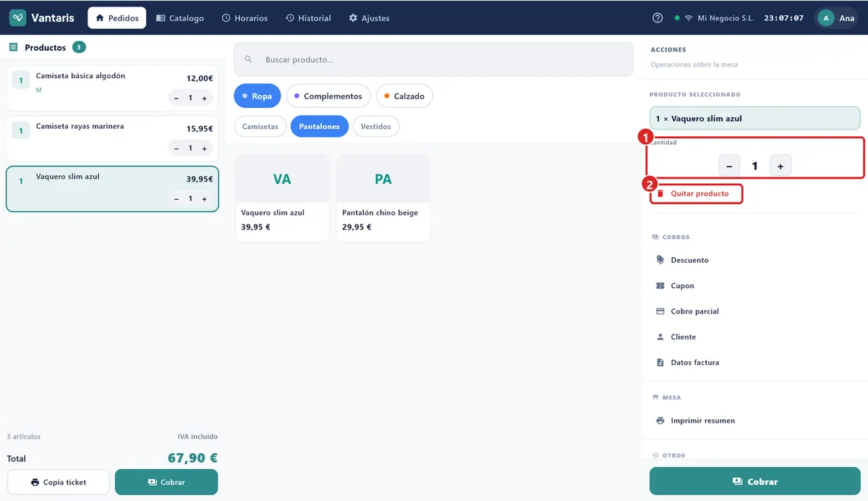The height and width of the screenshot is (501, 868).
Task: Click the wifi status icon
Action: 689,18
